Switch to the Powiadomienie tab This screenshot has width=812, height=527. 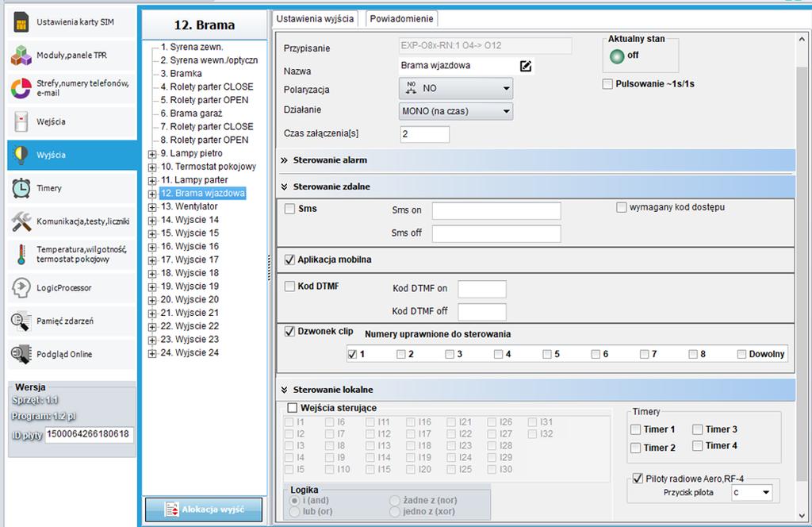pos(401,19)
